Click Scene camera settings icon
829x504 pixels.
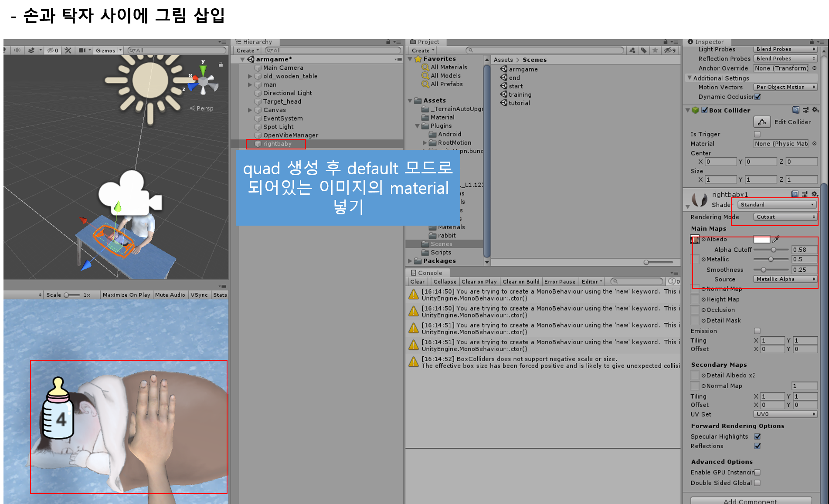(82, 51)
